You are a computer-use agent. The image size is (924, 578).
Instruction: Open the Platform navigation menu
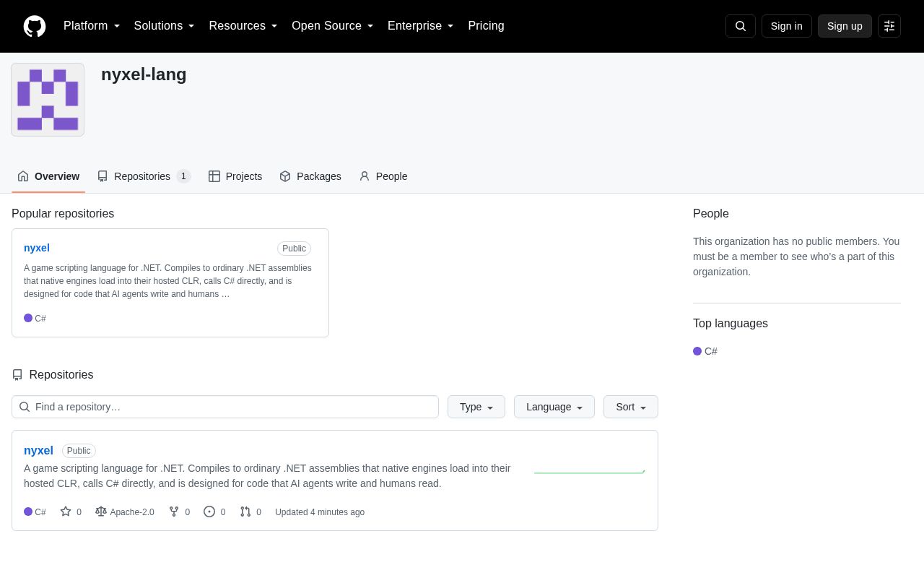click(x=92, y=26)
